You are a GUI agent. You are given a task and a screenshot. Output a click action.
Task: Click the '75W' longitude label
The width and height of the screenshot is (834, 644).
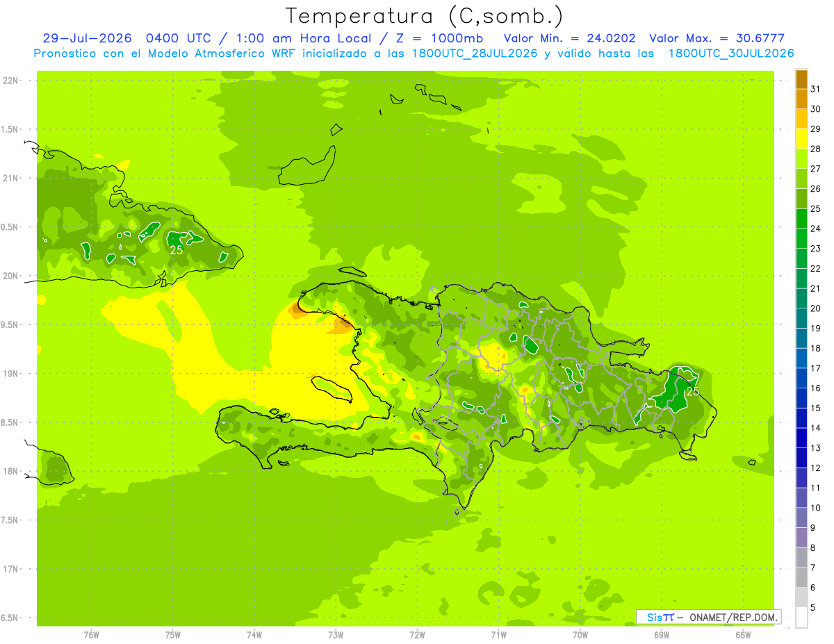coord(173,635)
